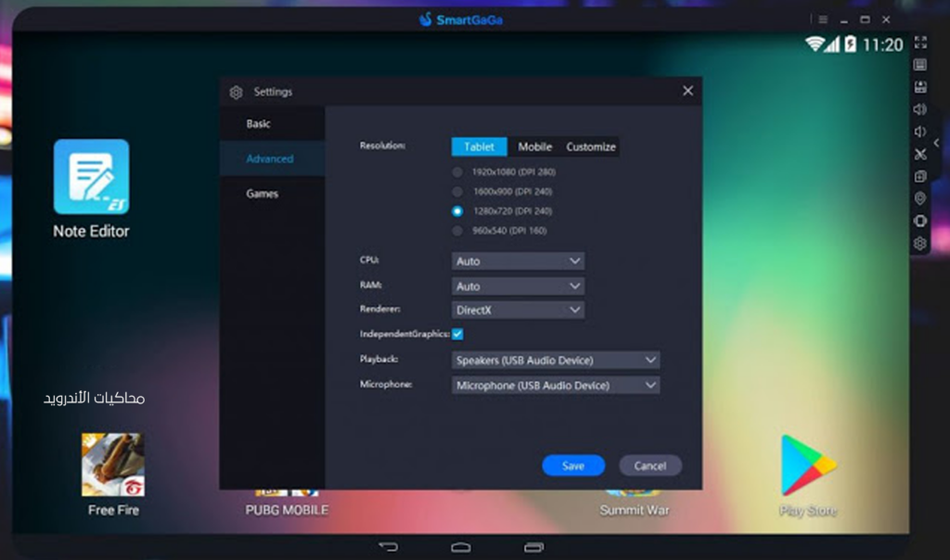Click the Wi-Fi status icon
Image resolution: width=950 pixels, height=560 pixels.
(815, 45)
